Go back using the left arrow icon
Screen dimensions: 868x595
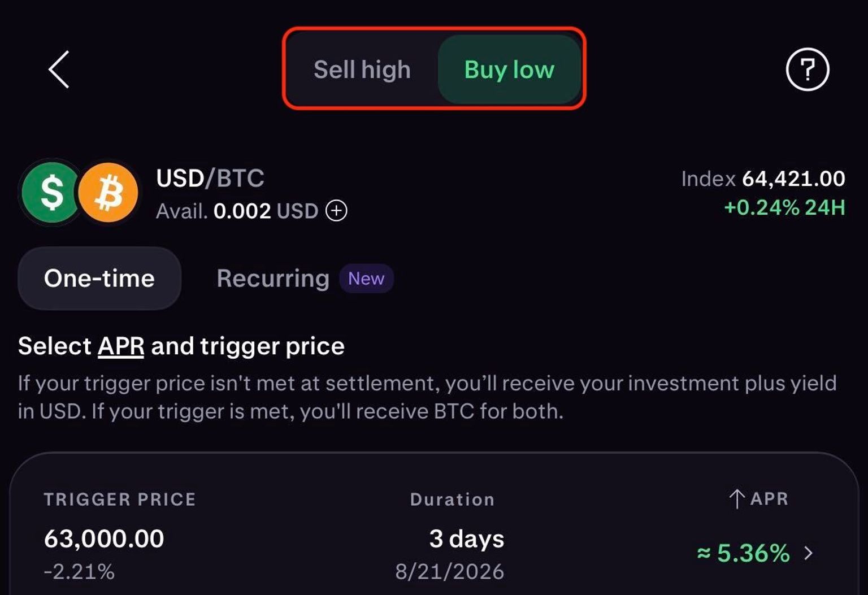pos(59,70)
